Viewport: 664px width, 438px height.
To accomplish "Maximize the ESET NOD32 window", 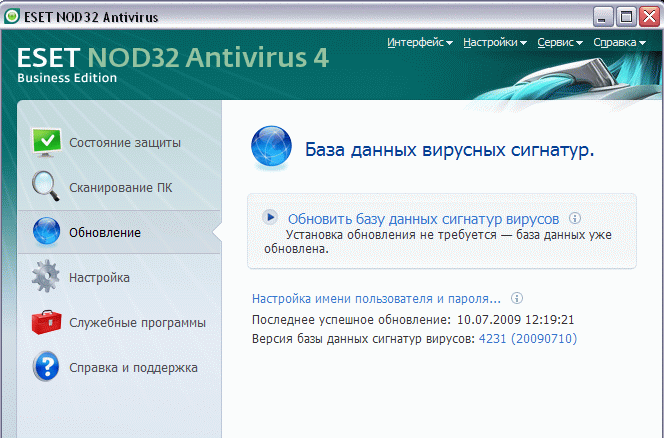I will tap(626, 17).
